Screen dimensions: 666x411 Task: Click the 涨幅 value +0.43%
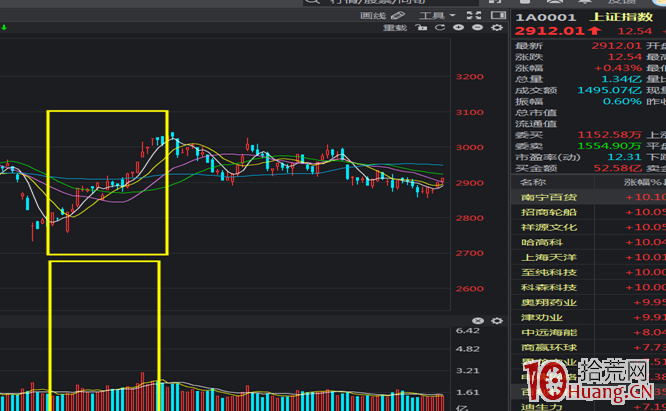coord(618,68)
